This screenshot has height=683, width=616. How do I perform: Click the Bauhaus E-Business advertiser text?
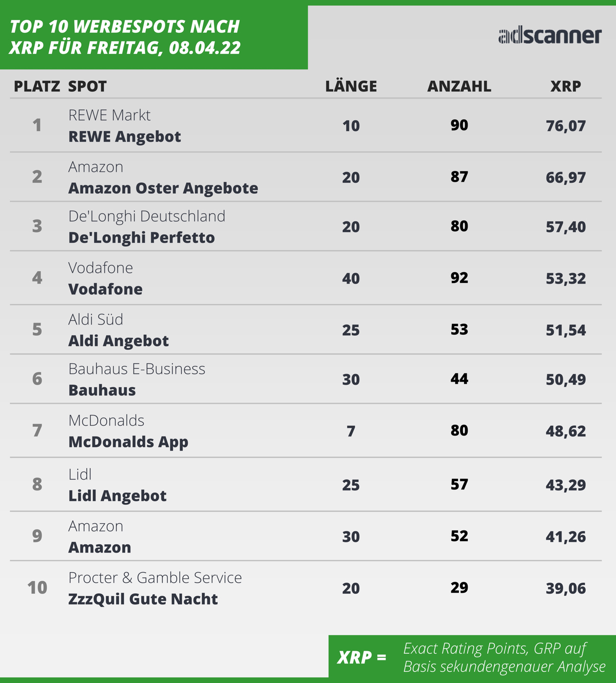coord(137,369)
